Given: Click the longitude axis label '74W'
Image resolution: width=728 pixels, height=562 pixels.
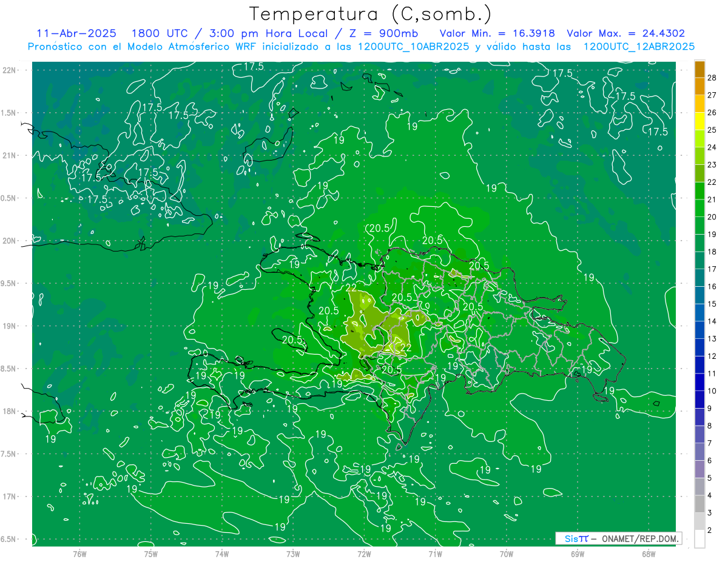Looking at the screenshot, I should tap(222, 554).
